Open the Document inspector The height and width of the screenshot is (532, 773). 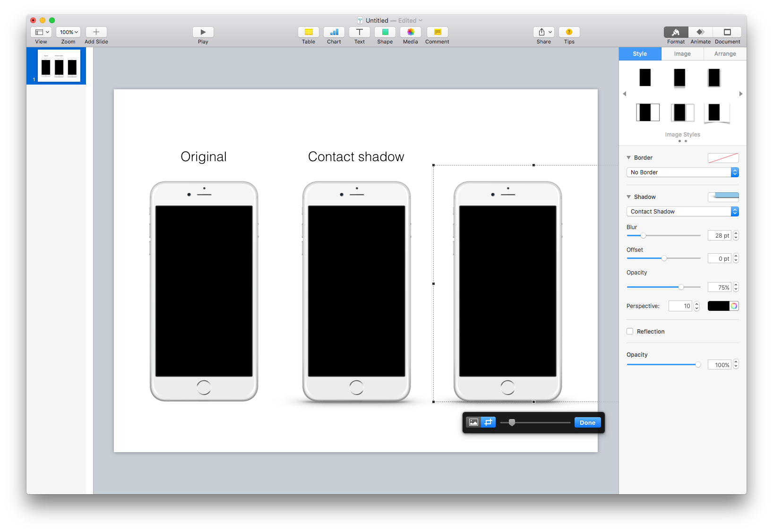[727, 33]
